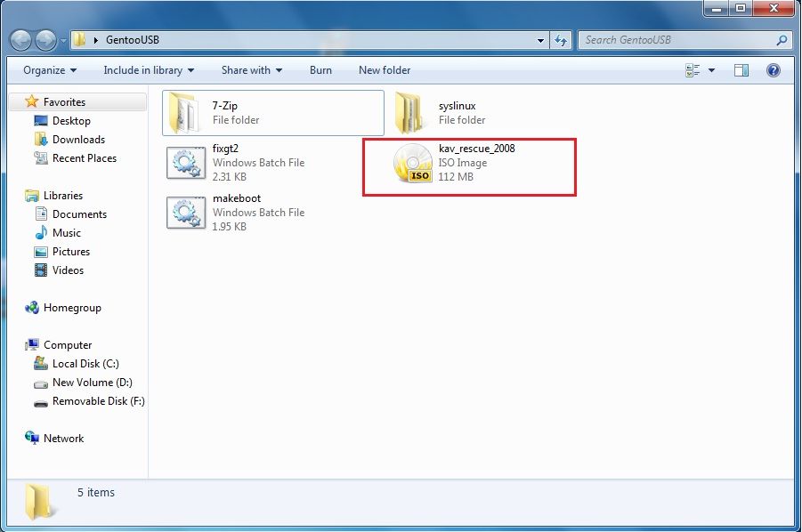This screenshot has width=802, height=532.
Task: Open Homegroup in navigation pane
Action: [72, 308]
